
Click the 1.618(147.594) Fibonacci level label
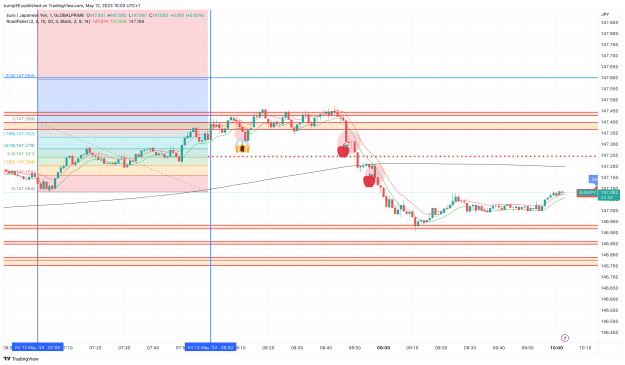19,76
